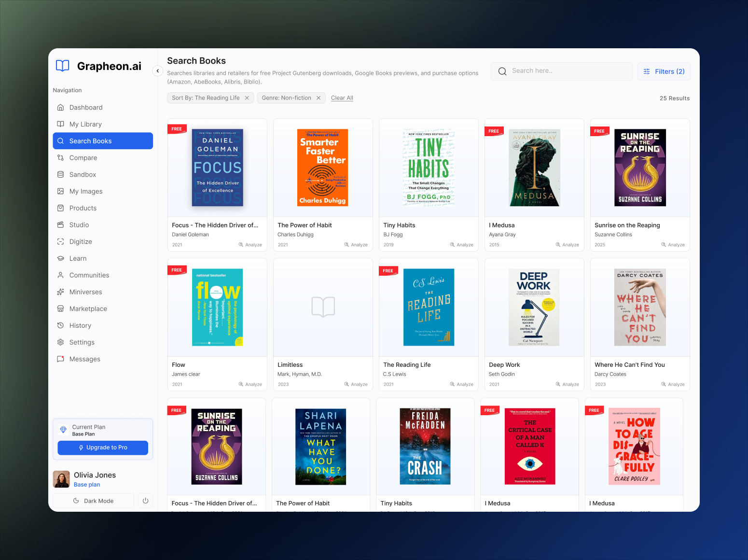Remove the Sort By: The Reading Life filter
This screenshot has height=560, width=748.
[247, 98]
